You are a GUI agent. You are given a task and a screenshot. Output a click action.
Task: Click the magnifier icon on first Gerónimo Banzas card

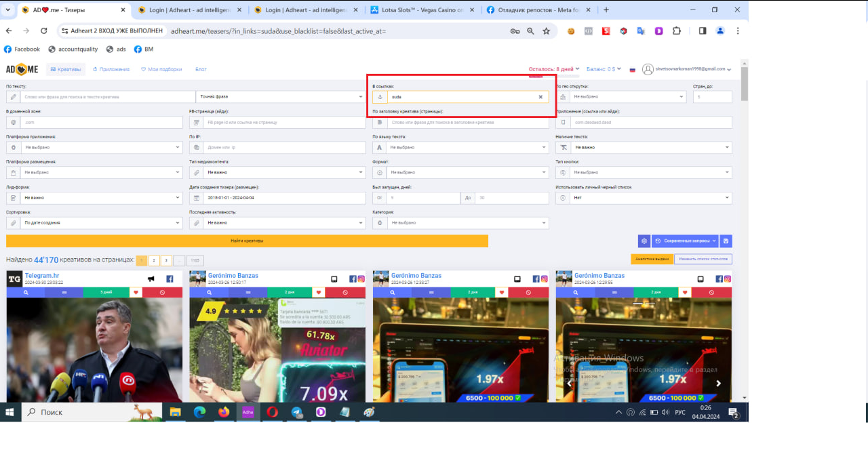tap(209, 293)
